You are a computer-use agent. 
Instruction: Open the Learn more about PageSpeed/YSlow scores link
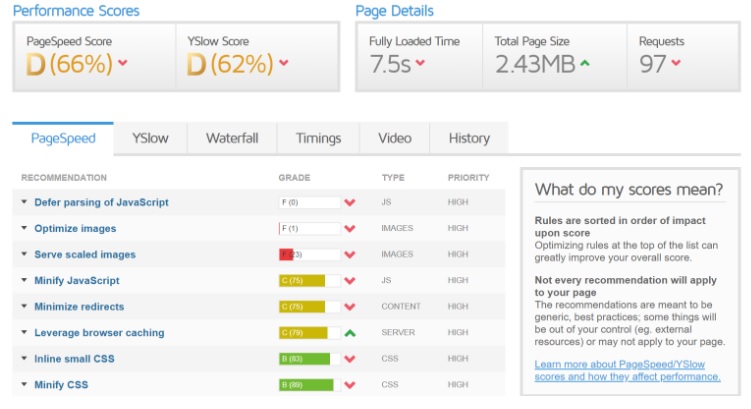[627, 370]
